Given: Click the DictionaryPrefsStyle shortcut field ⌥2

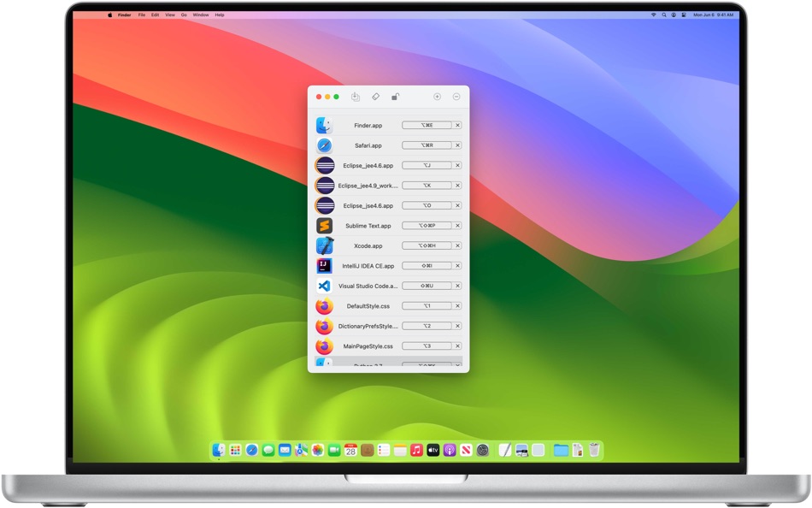Looking at the screenshot, I should tap(427, 326).
